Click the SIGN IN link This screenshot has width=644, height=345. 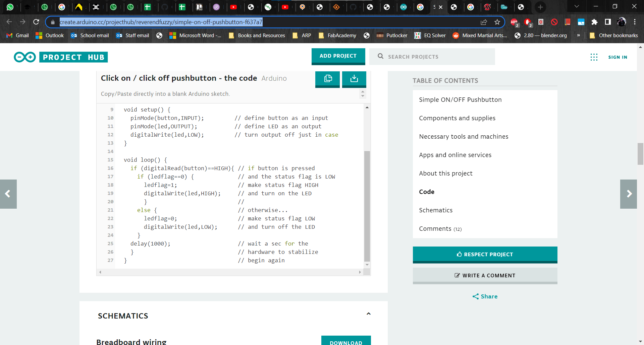618,57
